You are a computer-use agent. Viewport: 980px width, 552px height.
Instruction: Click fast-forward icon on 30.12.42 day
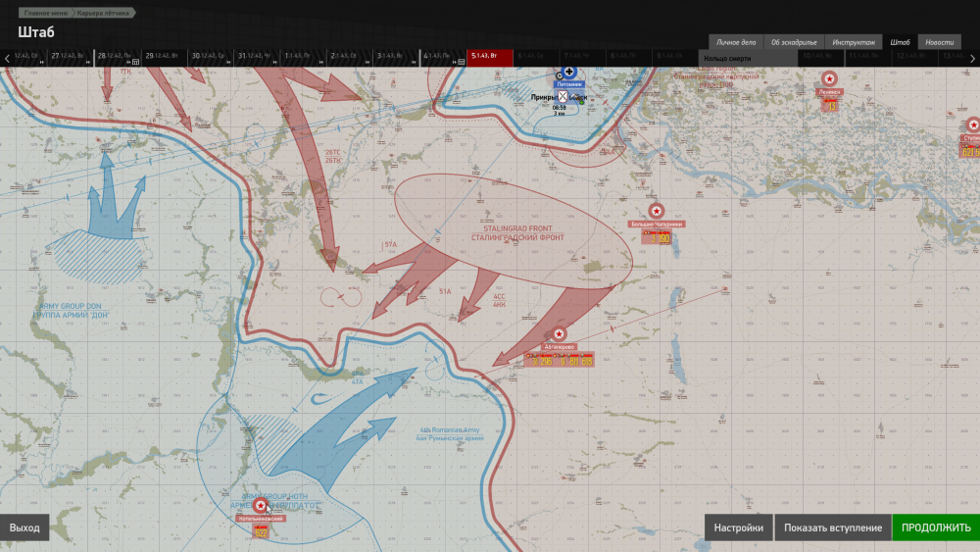(228, 62)
